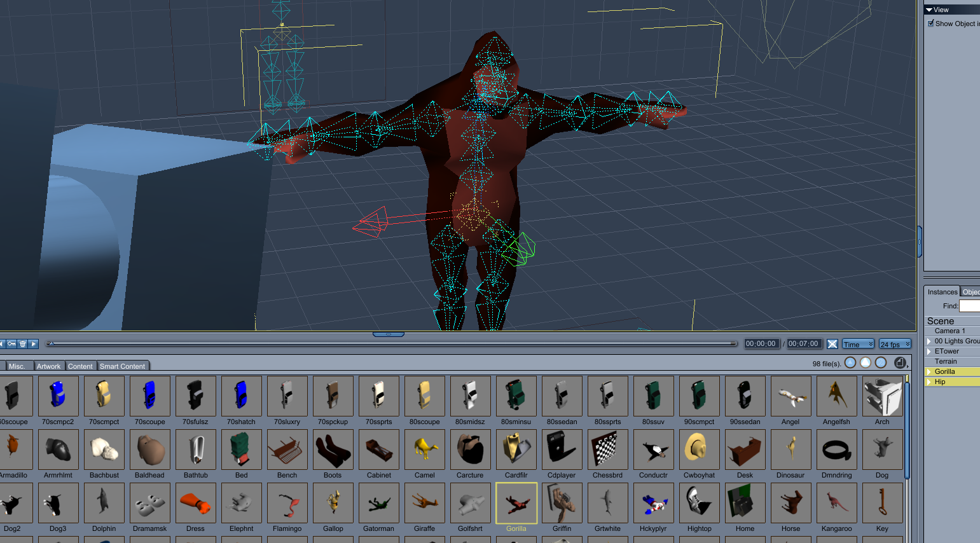The image size is (980, 543).
Task: Switch to the Artwork tab
Action: pos(48,366)
